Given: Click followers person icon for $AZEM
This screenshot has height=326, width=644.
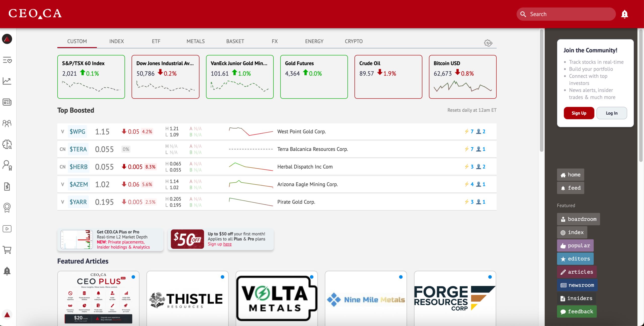Looking at the screenshot, I should 479,184.
